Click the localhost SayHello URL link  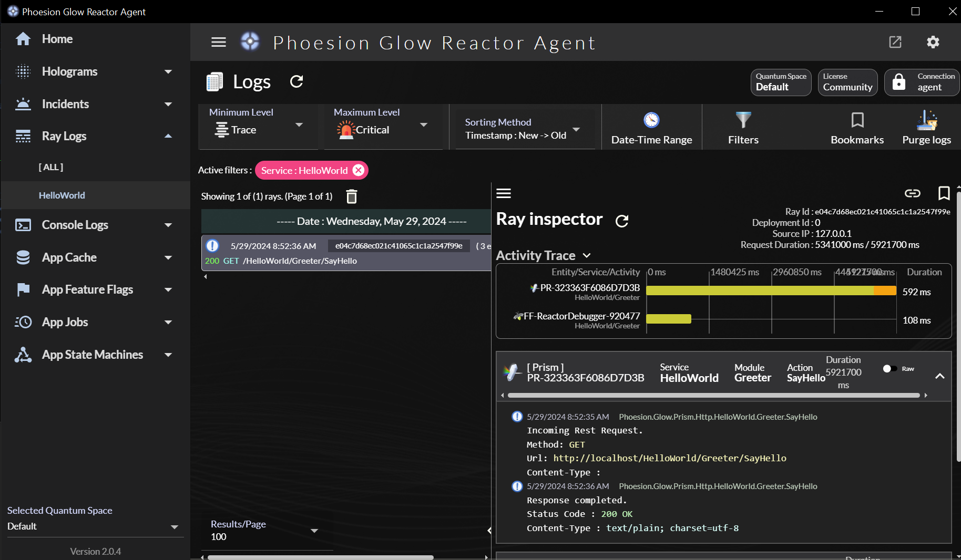[x=669, y=458]
